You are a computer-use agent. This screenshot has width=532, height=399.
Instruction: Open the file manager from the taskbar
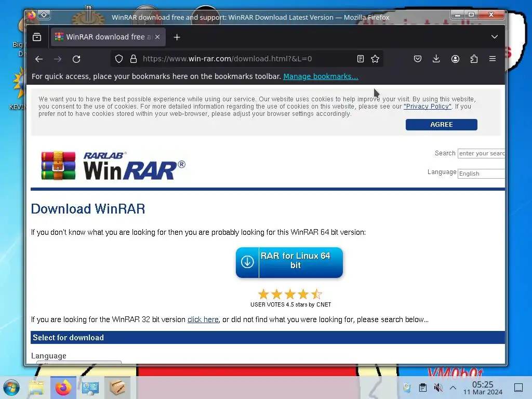coord(36,388)
